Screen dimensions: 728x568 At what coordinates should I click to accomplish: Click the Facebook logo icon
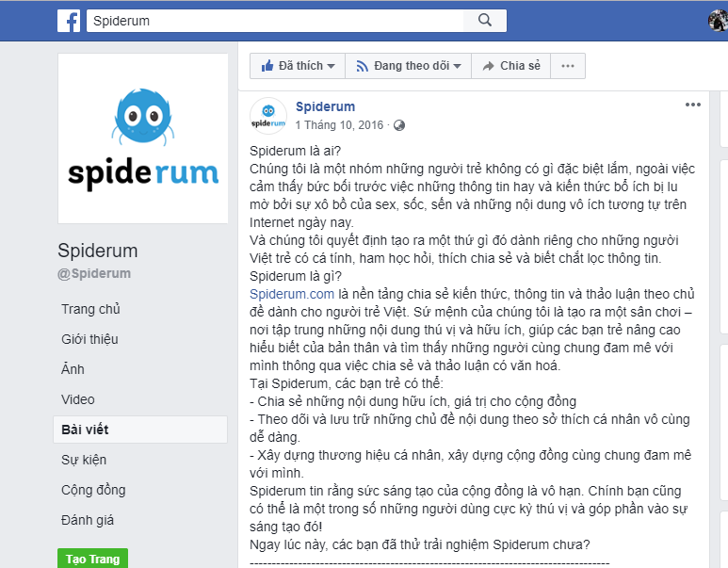click(69, 21)
